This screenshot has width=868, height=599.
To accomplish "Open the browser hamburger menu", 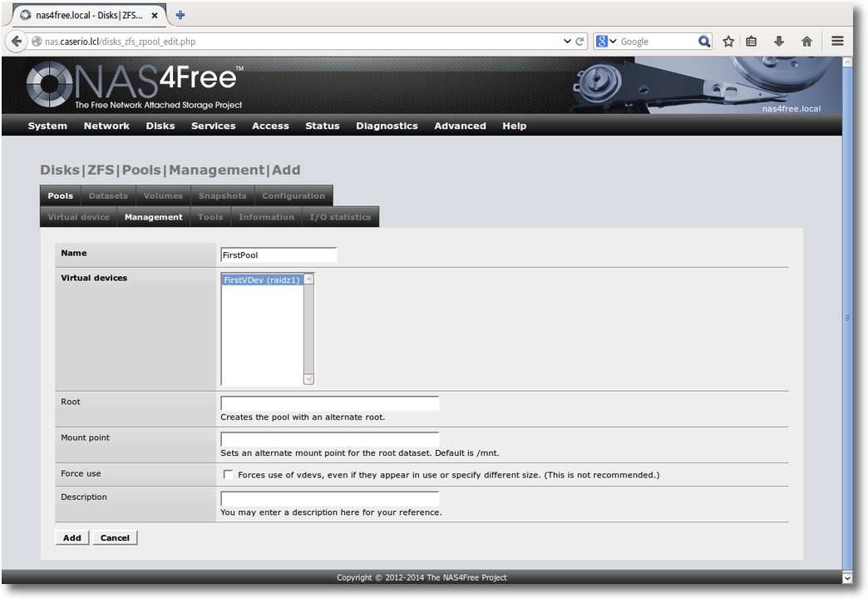I will 837,41.
